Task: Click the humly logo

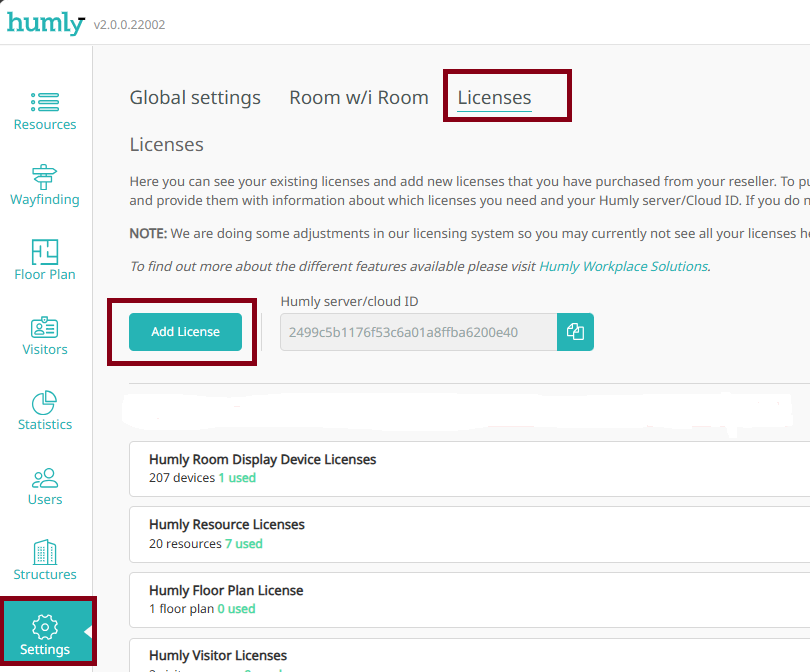Action: [x=45, y=23]
